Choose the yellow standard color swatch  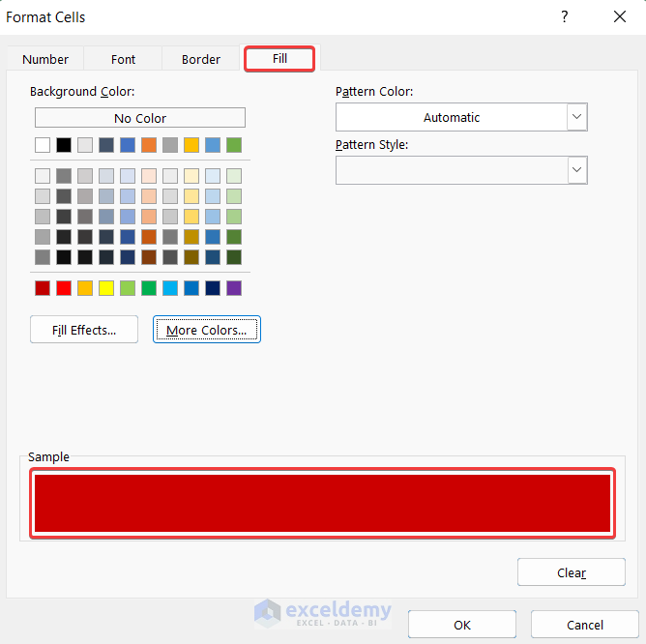[106, 288]
